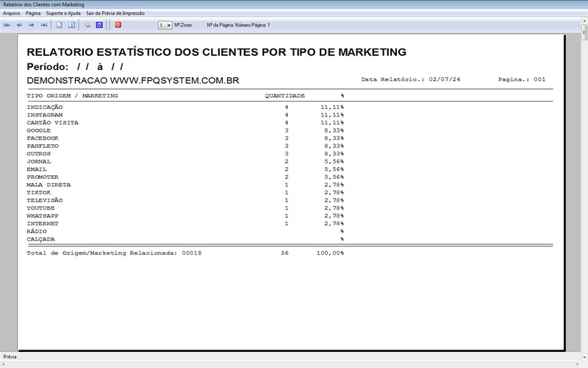The image size is (588, 368).
Task: Click the CALÇADA row label
Action: click(40, 239)
